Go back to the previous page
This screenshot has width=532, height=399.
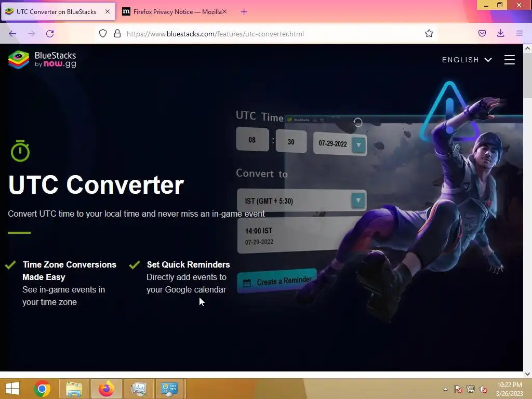point(12,34)
